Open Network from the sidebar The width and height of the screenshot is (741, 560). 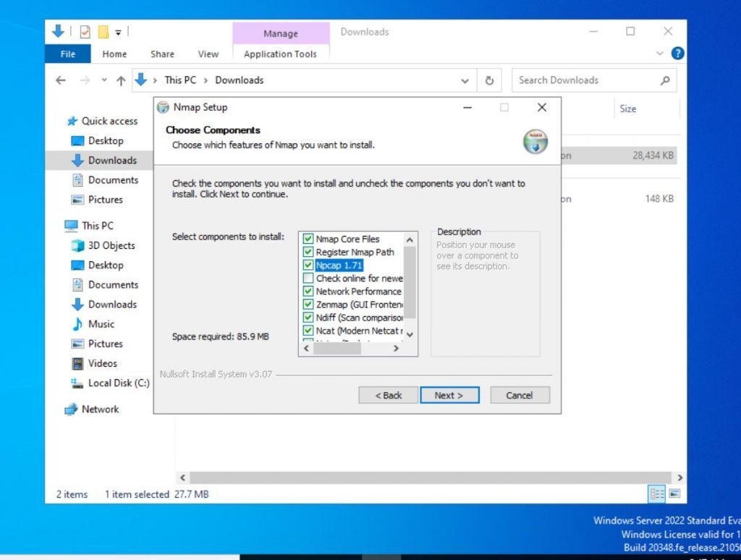point(100,409)
